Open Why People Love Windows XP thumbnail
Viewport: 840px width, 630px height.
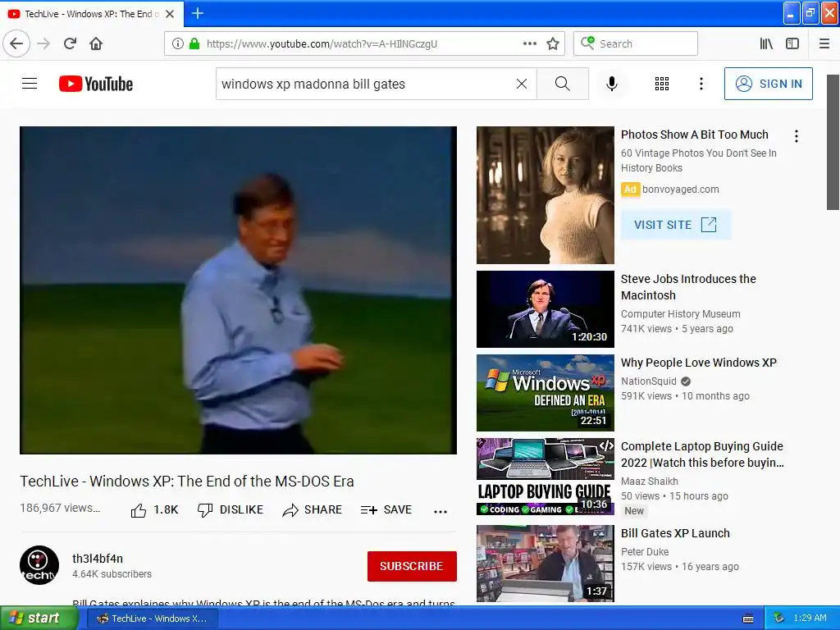(x=546, y=393)
